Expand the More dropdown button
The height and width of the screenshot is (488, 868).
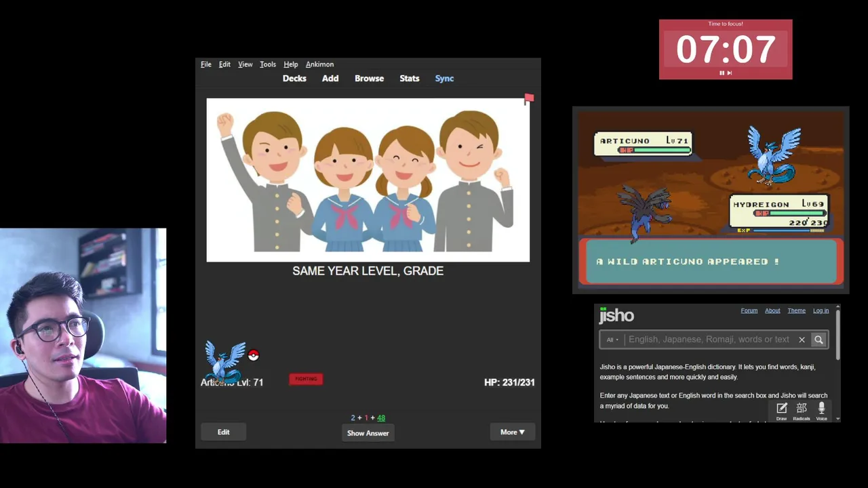513,432
